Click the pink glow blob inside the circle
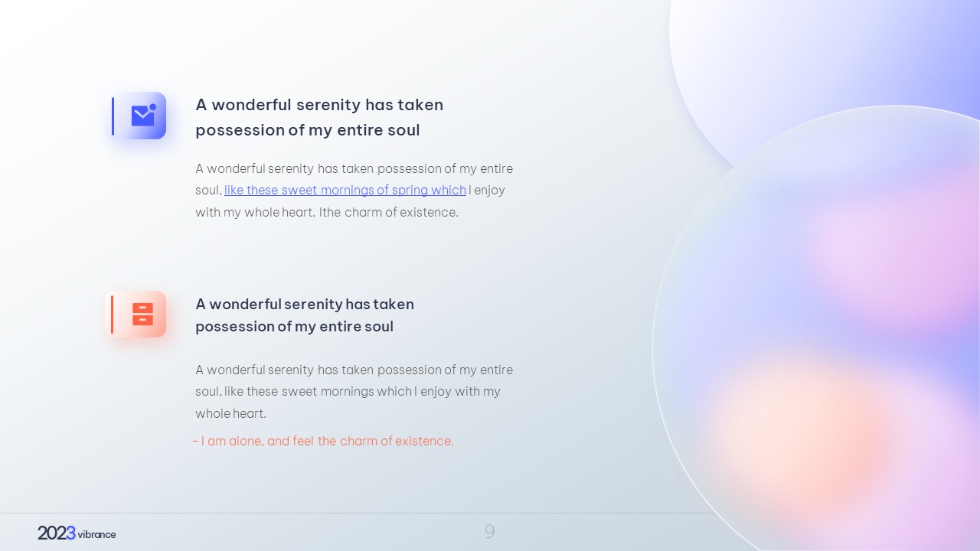The width and height of the screenshot is (980, 551). [896, 245]
